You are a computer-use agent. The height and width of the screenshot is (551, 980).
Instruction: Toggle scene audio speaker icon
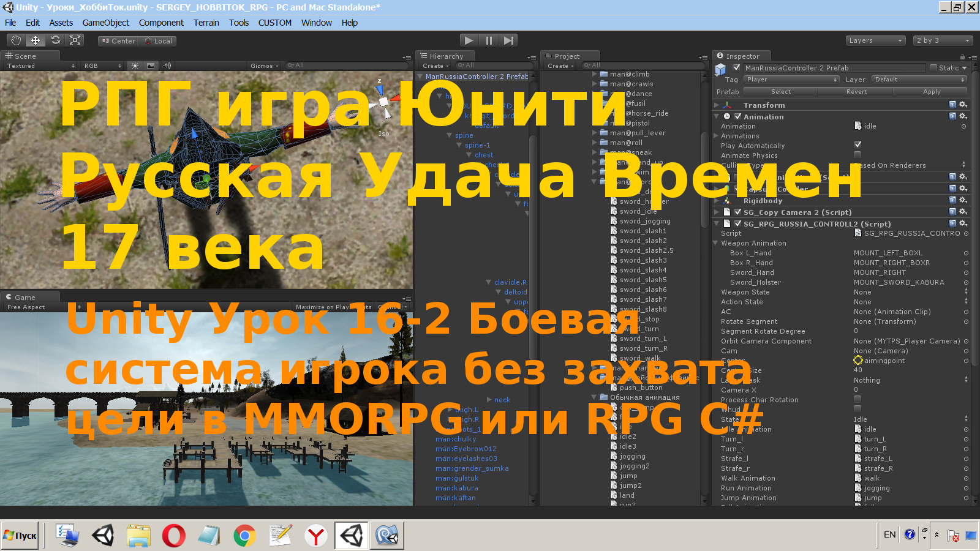click(167, 66)
